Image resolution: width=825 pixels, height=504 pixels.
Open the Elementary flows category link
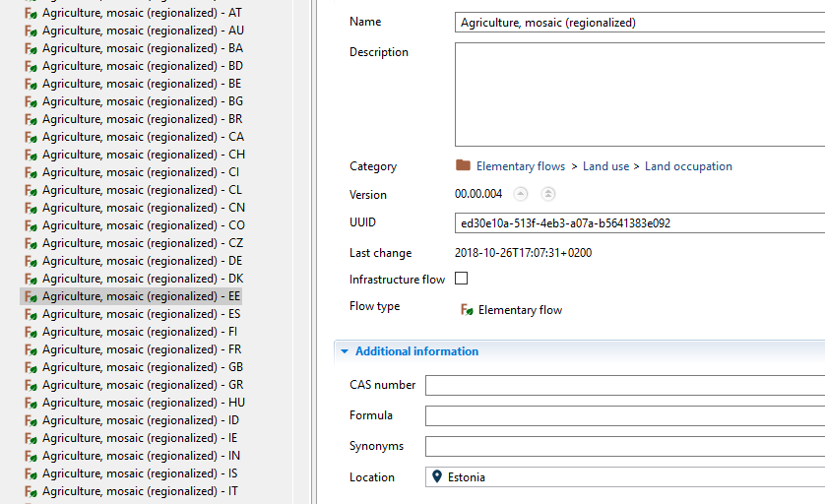(521, 166)
